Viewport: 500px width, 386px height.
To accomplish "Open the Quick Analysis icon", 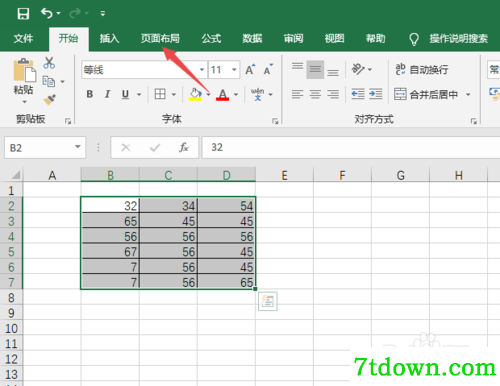I will (x=268, y=301).
